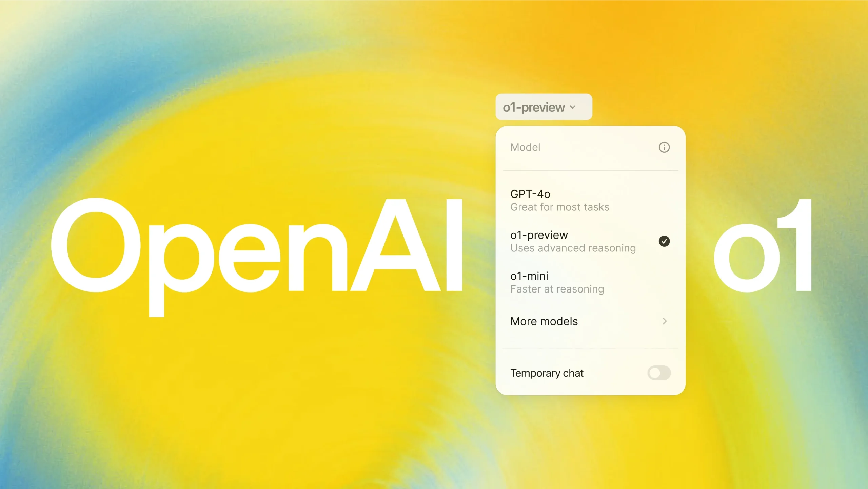Click the More models list item
868x489 pixels.
590,321
